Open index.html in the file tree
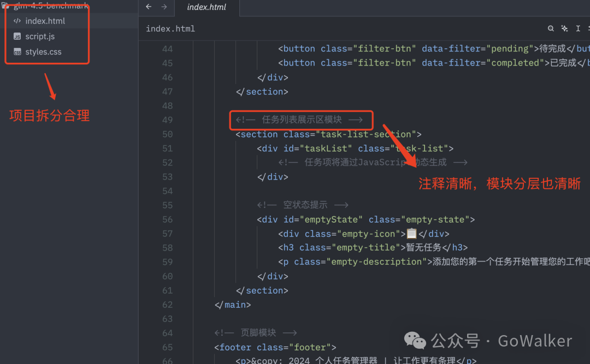The image size is (590, 364). [45, 21]
